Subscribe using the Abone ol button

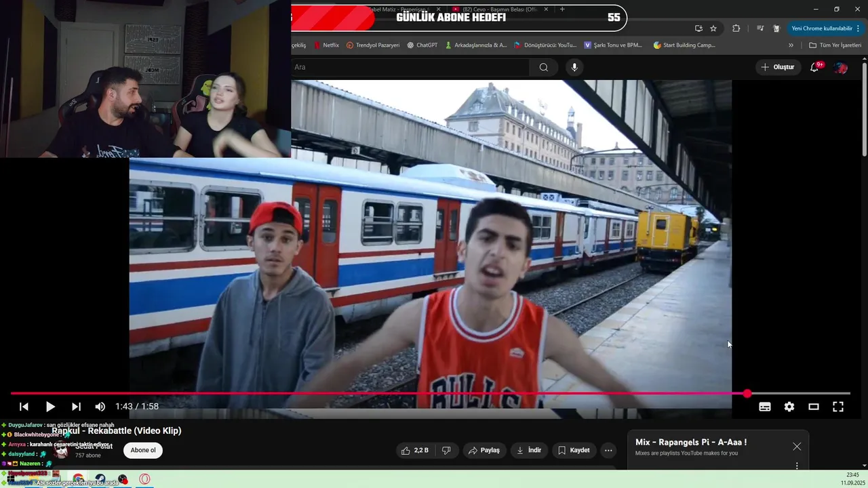coord(143,451)
